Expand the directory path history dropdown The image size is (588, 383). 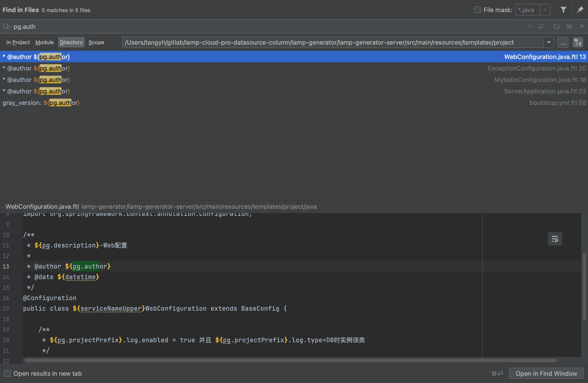click(x=549, y=43)
